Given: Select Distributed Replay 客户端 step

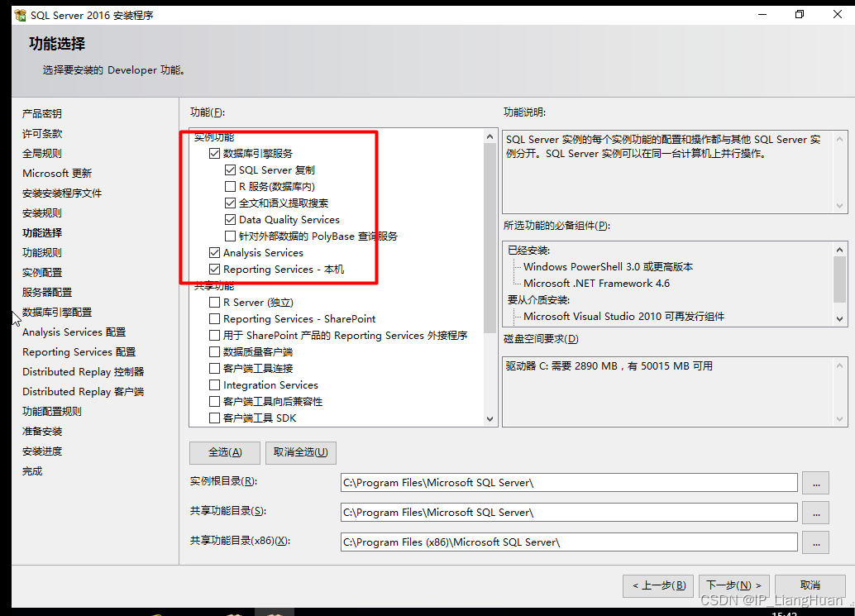Looking at the screenshot, I should 84,392.
